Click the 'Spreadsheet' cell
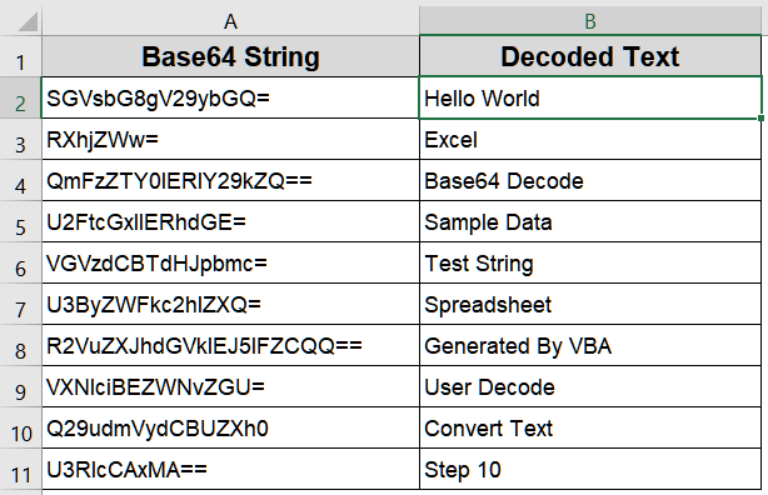Image resolution: width=768 pixels, height=495 pixels. 590,305
